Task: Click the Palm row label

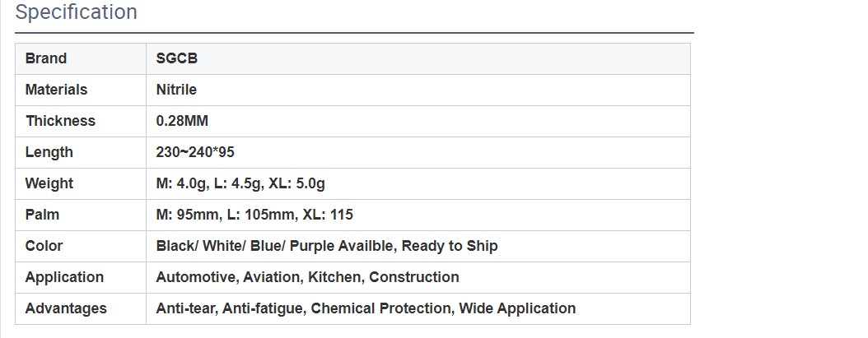Action: tap(42, 215)
